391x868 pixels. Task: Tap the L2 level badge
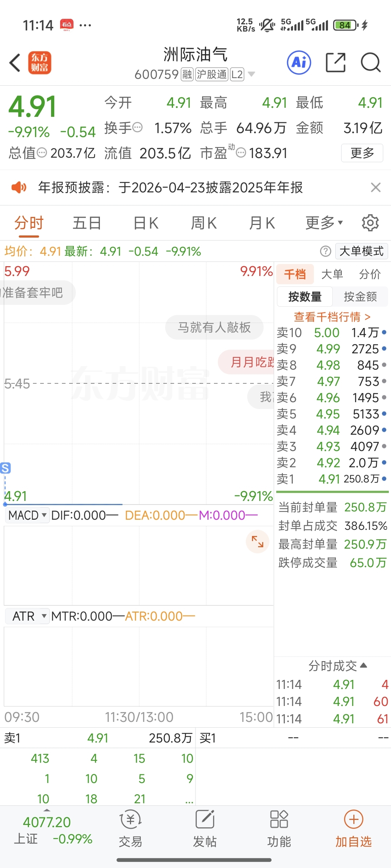point(237,75)
